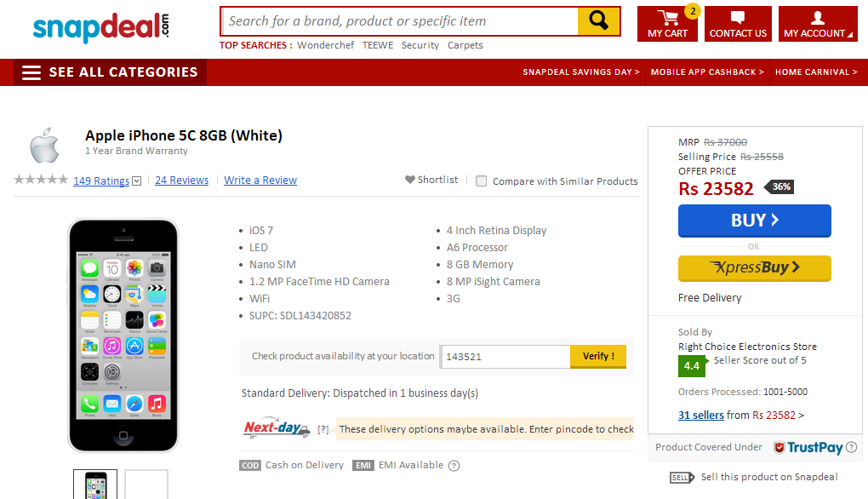Viewport: 868px width, 499px height.
Task: Open Mobile App Cashback promotion
Action: pos(707,72)
